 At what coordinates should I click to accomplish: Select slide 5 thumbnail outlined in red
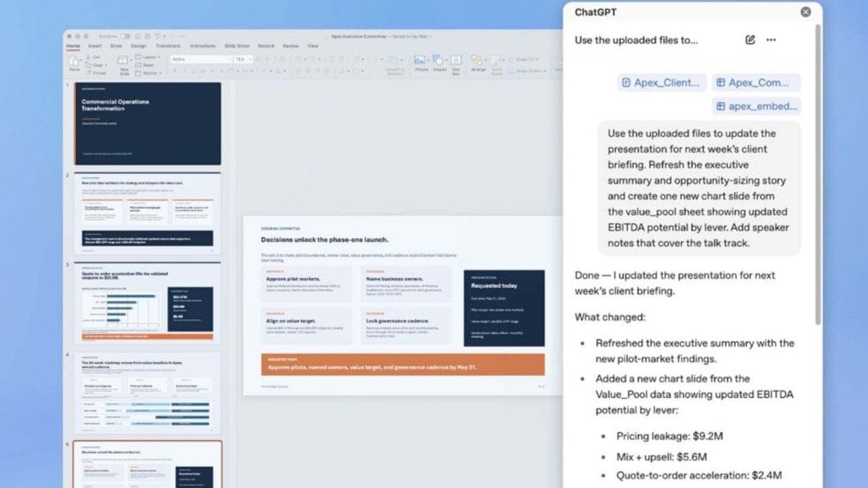(x=147, y=465)
